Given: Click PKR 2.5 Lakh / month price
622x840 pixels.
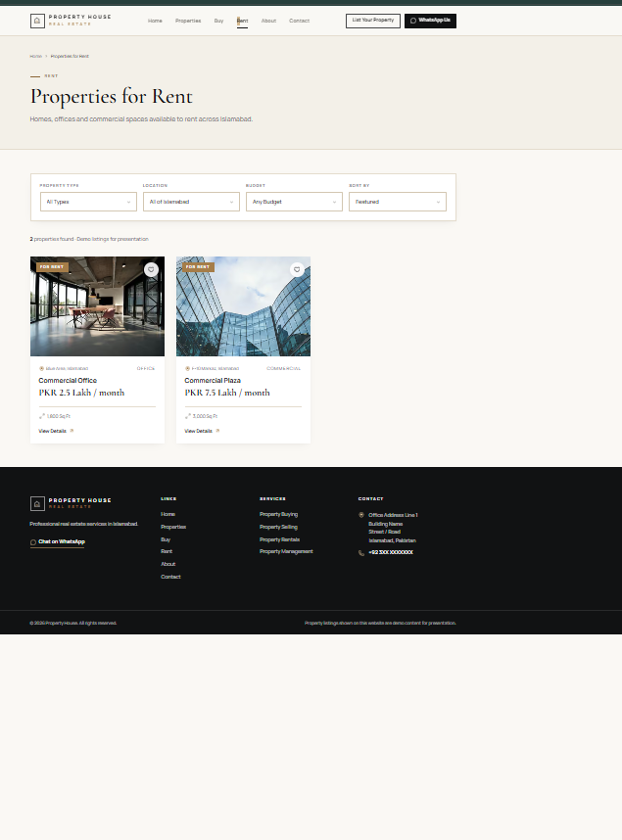Looking at the screenshot, I should (x=81, y=393).
